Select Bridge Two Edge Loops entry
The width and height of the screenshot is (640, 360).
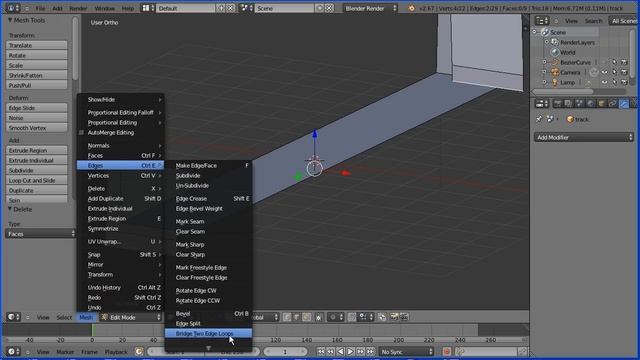pyautogui.click(x=208, y=333)
